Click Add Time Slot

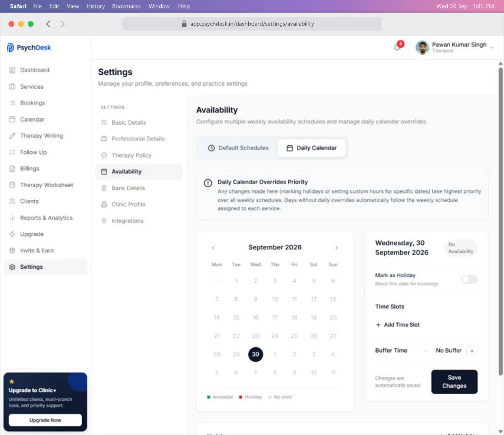[x=398, y=325]
